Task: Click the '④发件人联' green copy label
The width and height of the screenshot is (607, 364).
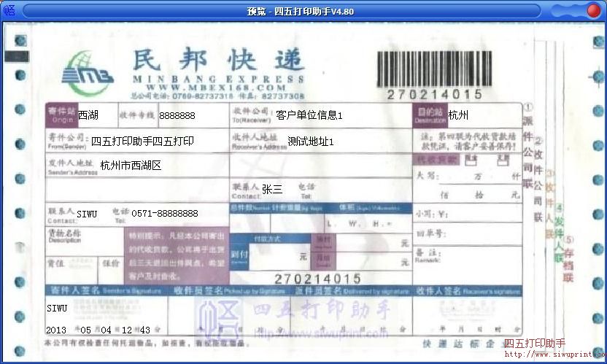Action: [x=559, y=233]
